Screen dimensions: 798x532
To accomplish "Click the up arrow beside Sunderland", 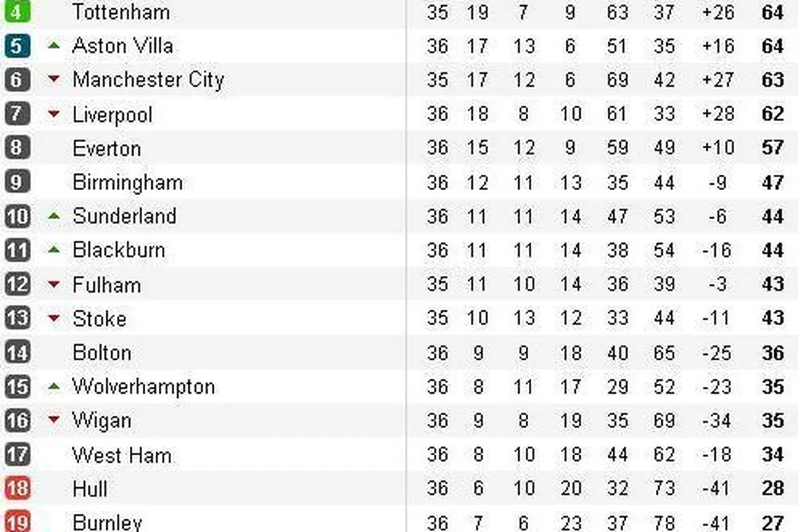I will tap(53, 216).
